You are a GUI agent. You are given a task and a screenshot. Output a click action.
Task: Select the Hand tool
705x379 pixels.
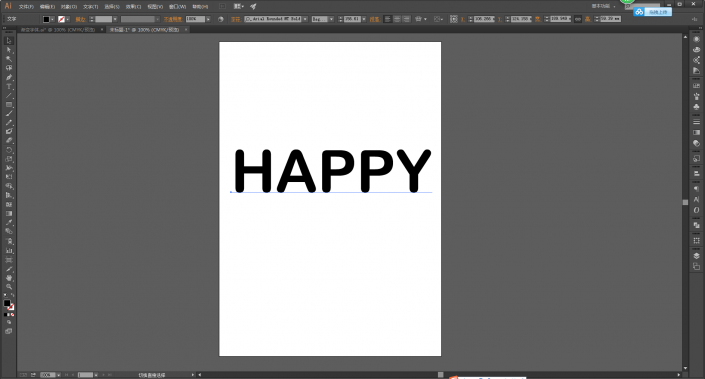9,278
